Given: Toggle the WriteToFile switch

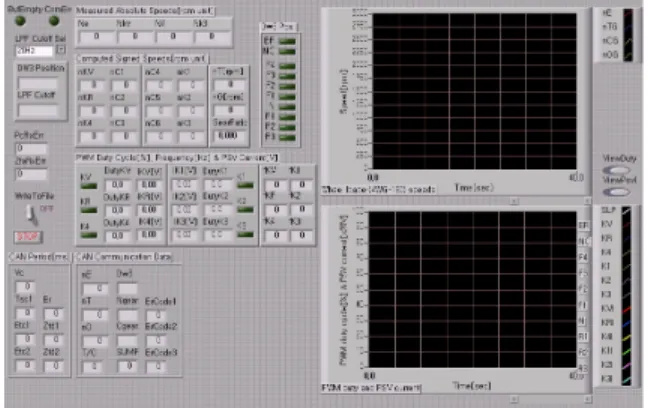Looking at the screenshot, I should coord(31,214).
